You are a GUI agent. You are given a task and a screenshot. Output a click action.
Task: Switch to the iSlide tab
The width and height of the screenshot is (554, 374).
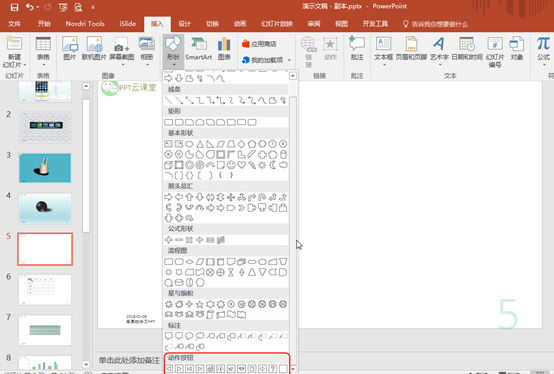pos(128,24)
